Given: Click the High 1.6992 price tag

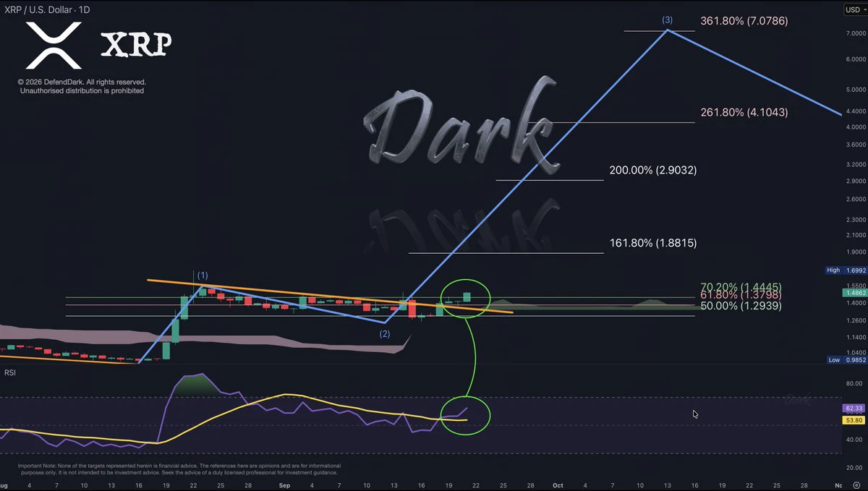Looking at the screenshot, I should [846, 270].
